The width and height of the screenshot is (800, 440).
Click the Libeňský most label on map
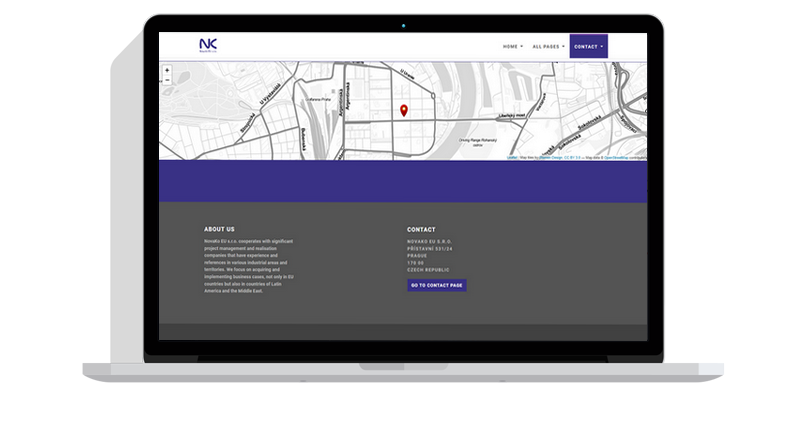(510, 114)
